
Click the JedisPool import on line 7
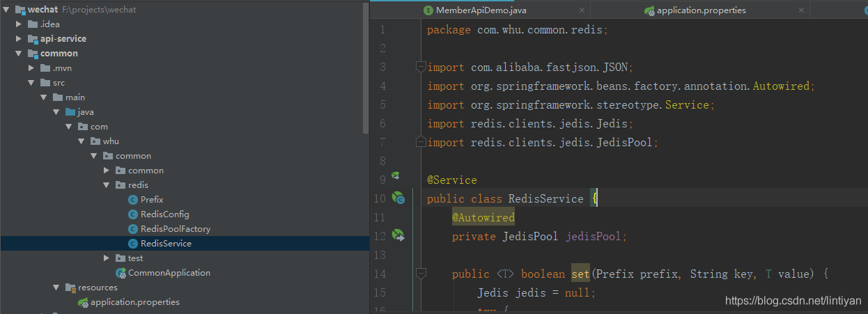coord(543,142)
